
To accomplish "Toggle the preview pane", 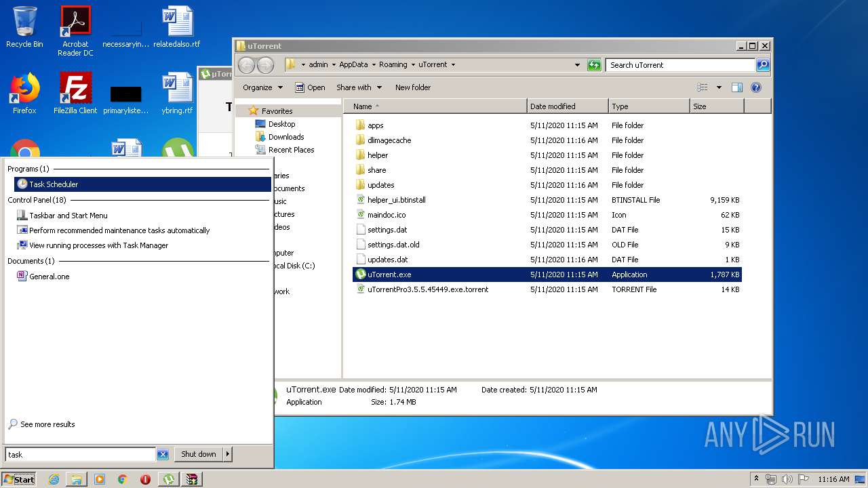I will pyautogui.click(x=737, y=87).
